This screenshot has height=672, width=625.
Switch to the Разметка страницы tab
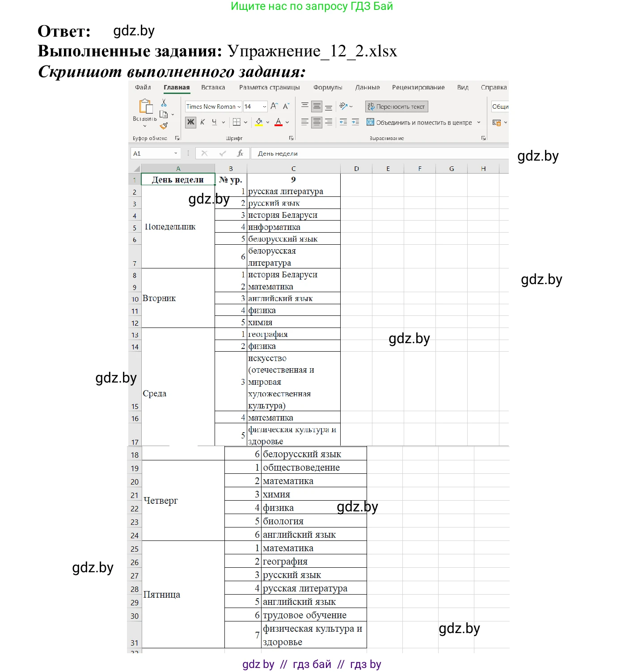point(269,87)
